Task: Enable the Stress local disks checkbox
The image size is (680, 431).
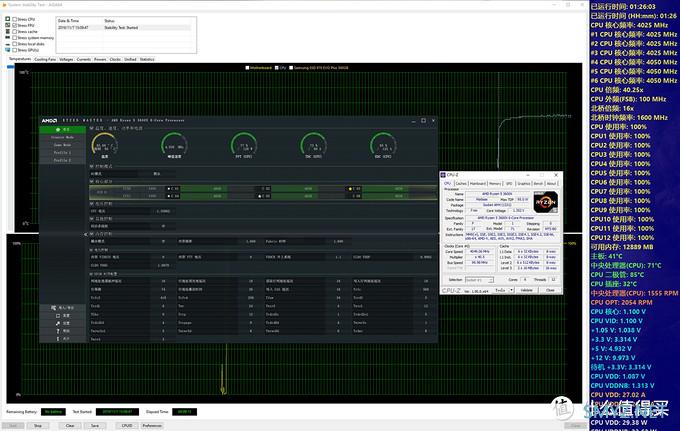Action: (15, 44)
